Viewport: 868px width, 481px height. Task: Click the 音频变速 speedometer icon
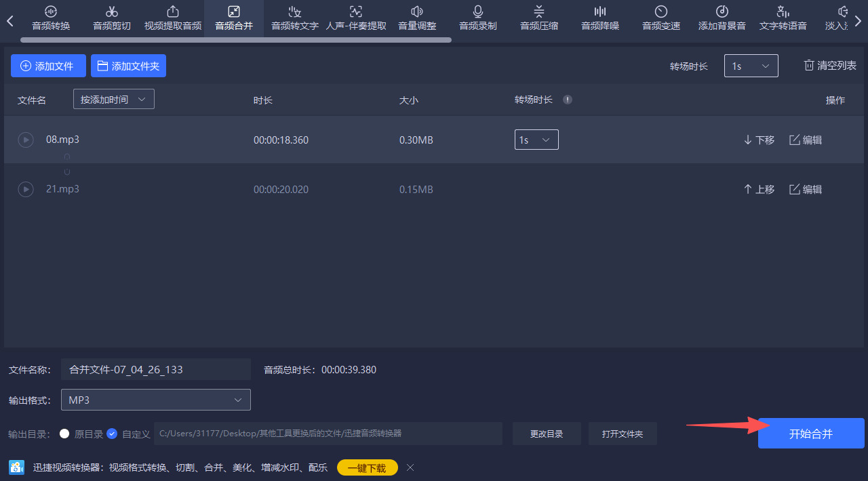[661, 12]
